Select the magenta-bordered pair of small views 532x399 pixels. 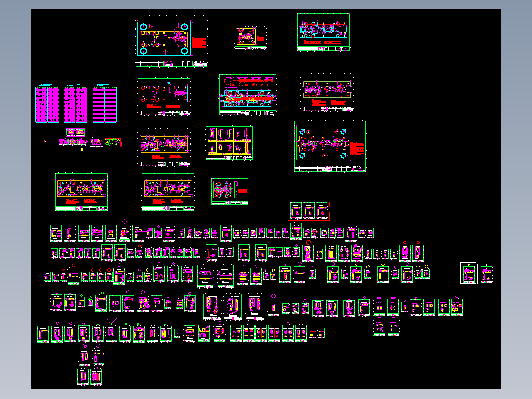[x=75, y=132]
